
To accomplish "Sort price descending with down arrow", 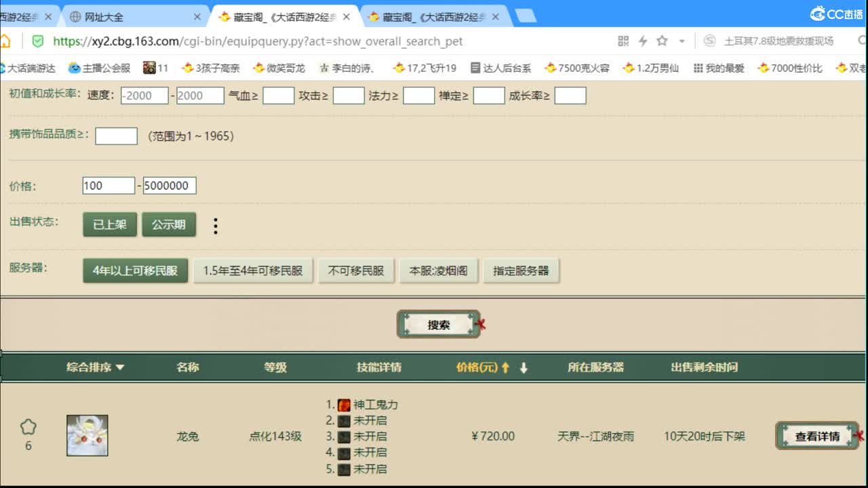I will tap(524, 367).
